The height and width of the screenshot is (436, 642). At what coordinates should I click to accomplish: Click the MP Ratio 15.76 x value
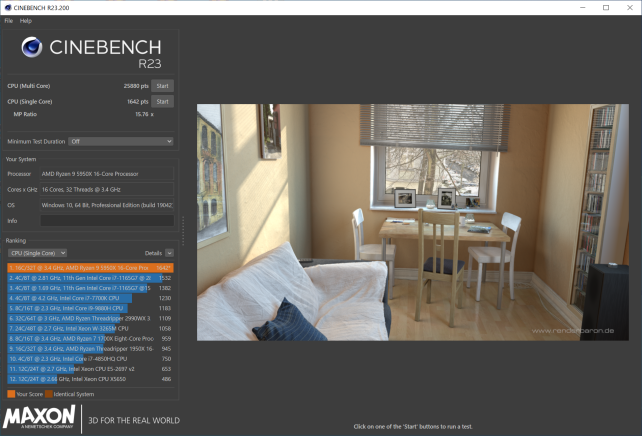point(144,114)
